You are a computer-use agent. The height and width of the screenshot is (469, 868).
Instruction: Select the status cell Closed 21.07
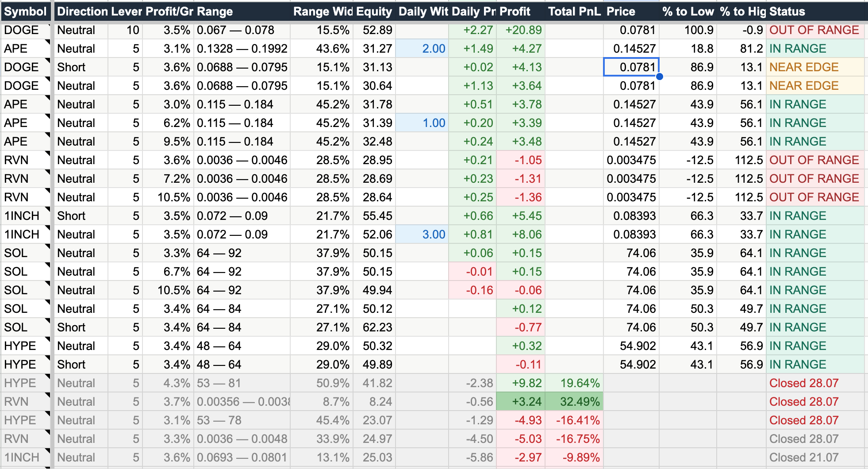pyautogui.click(x=815, y=457)
